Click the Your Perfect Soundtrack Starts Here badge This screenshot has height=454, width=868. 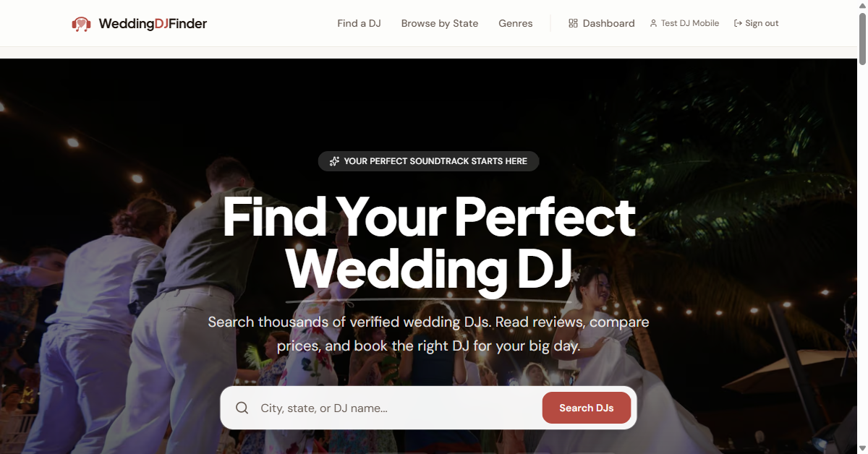(429, 161)
